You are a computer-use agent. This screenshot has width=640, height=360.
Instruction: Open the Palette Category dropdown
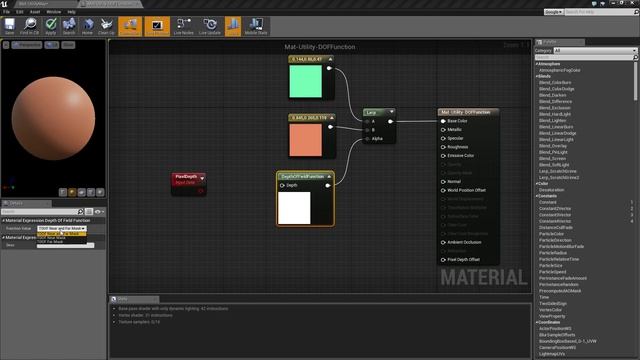(595, 51)
